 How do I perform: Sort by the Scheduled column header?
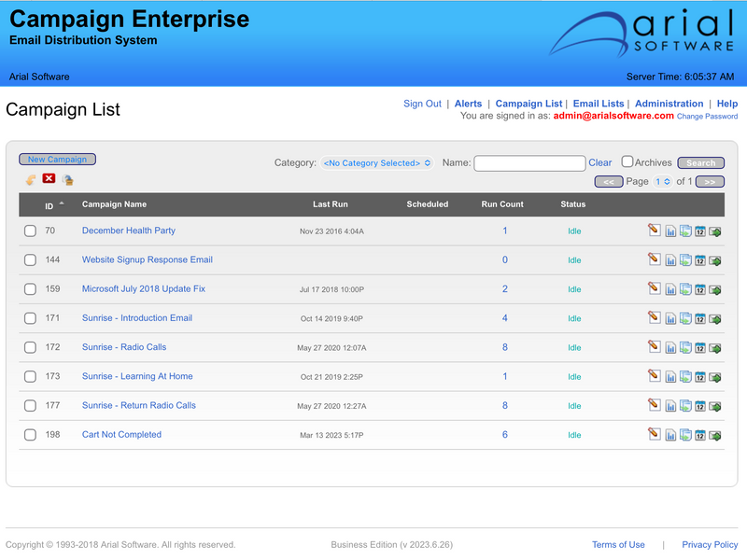(x=428, y=204)
